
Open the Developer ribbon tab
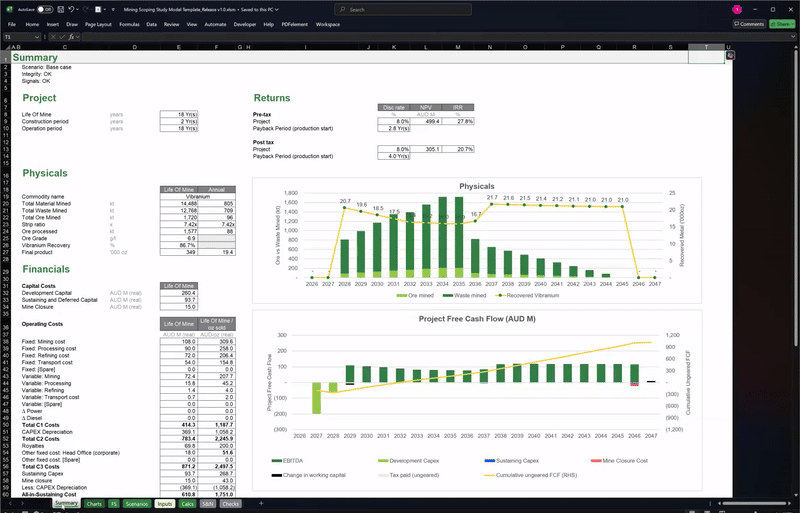[245, 24]
